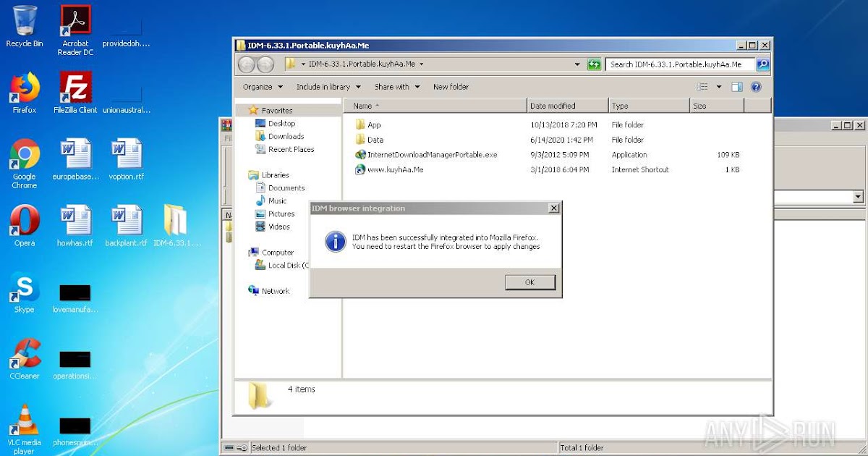This screenshot has height=456, width=868.
Task: Open the Include in library menu
Action: [328, 87]
